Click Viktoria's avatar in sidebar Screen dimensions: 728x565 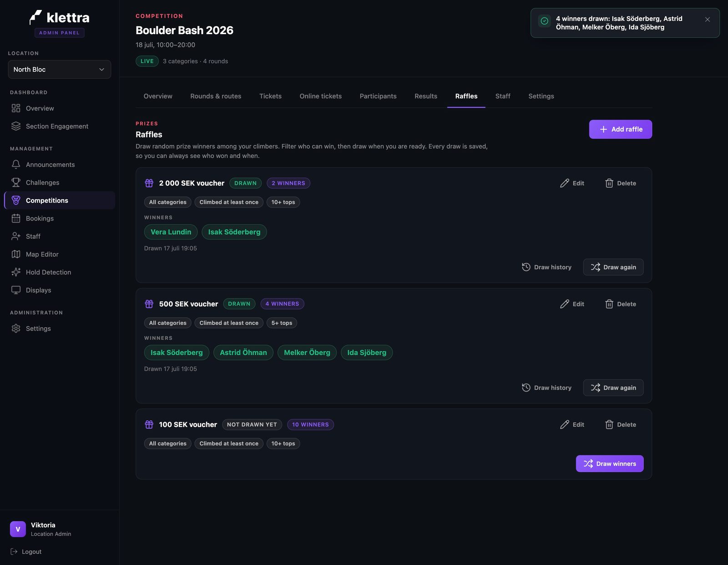pyautogui.click(x=18, y=529)
